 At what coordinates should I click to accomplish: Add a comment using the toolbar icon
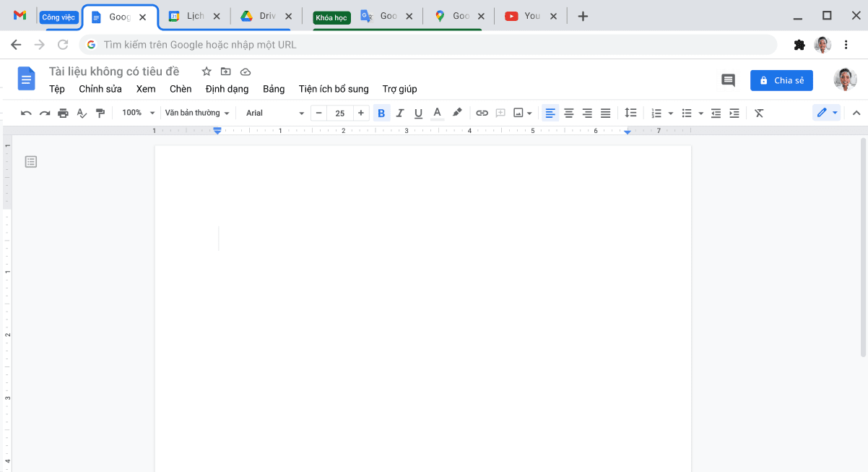[500, 113]
